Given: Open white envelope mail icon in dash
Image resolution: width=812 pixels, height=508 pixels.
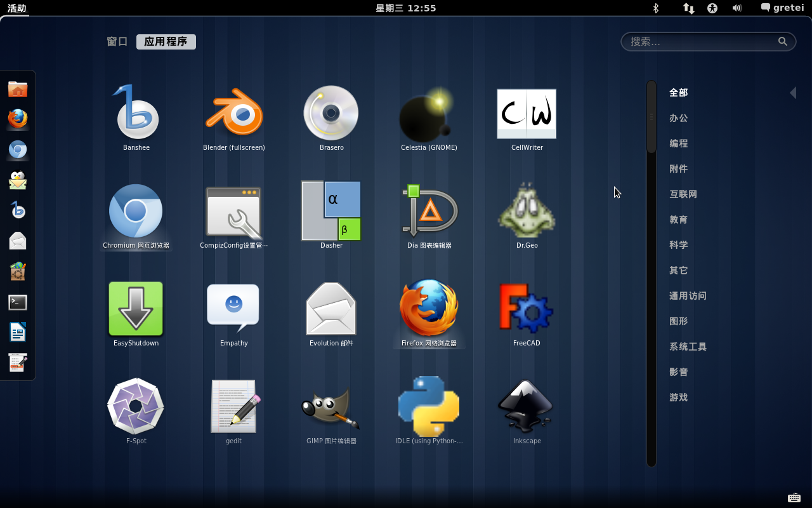Looking at the screenshot, I should tap(18, 241).
